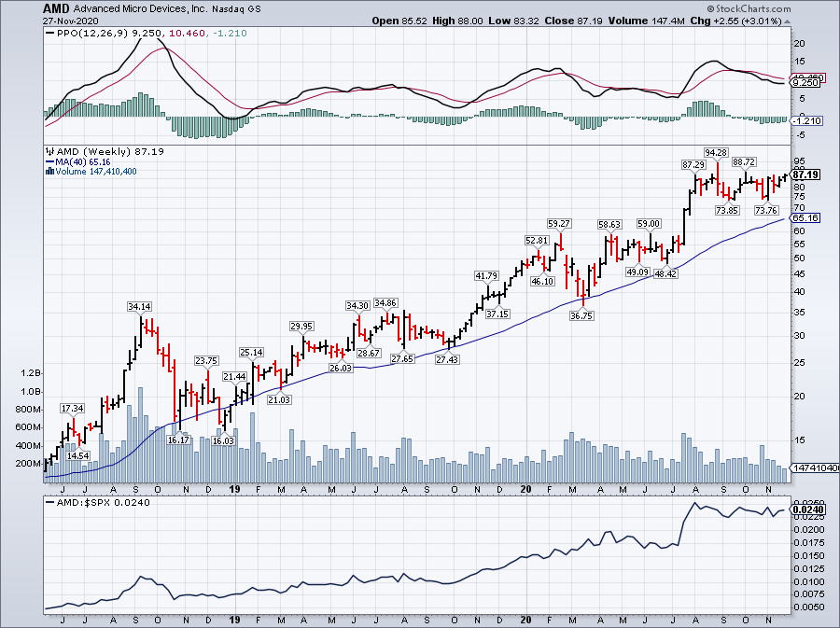
Task: Click the up arrow beside the Chg value
Action: click(787, 21)
